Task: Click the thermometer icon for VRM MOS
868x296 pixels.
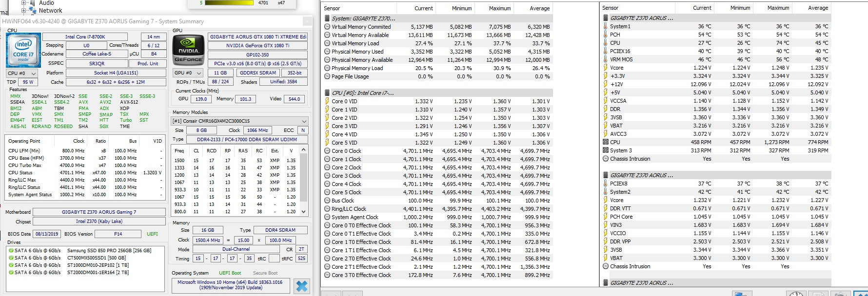Action: 605,59
